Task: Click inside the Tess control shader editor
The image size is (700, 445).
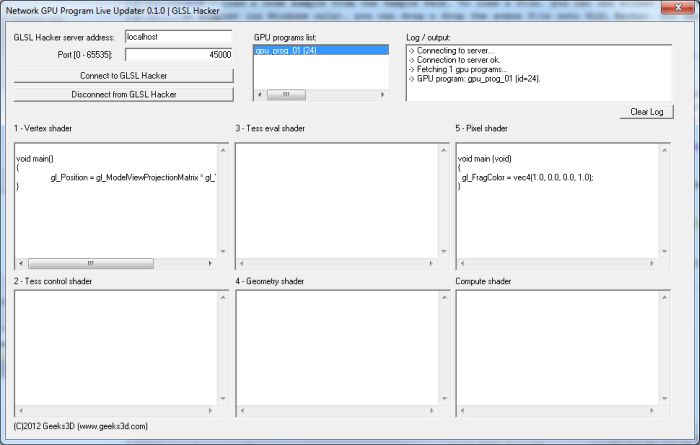Action: (x=116, y=348)
